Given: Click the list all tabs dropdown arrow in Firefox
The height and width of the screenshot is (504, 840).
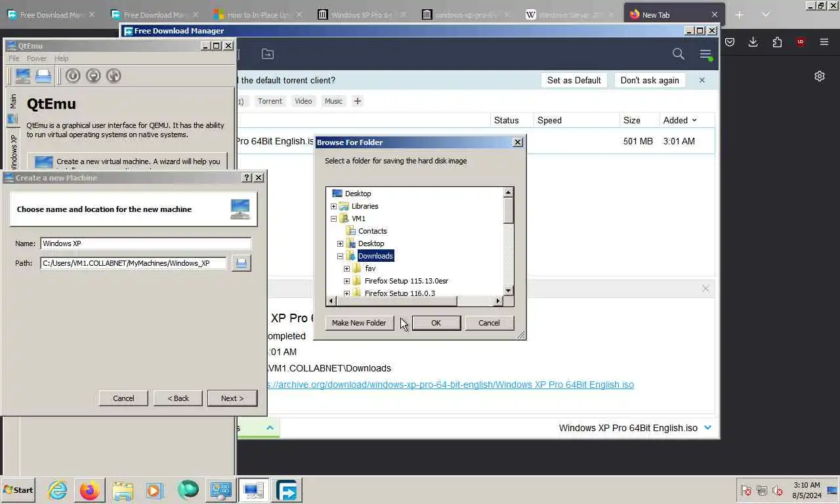Looking at the screenshot, I should point(765,14).
